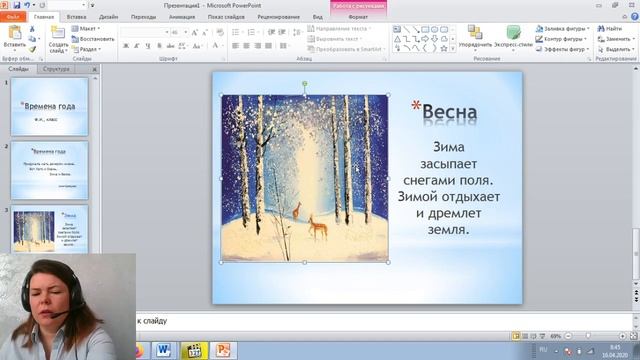Screen dimensions: 640x360
Task: Click the Format Painter brush icon
Action: pyautogui.click(x=32, y=49)
